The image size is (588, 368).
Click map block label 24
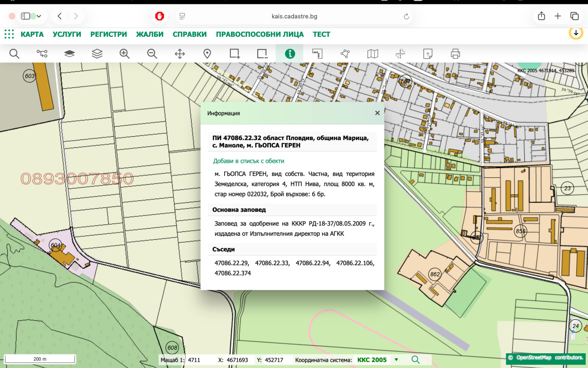(576, 326)
